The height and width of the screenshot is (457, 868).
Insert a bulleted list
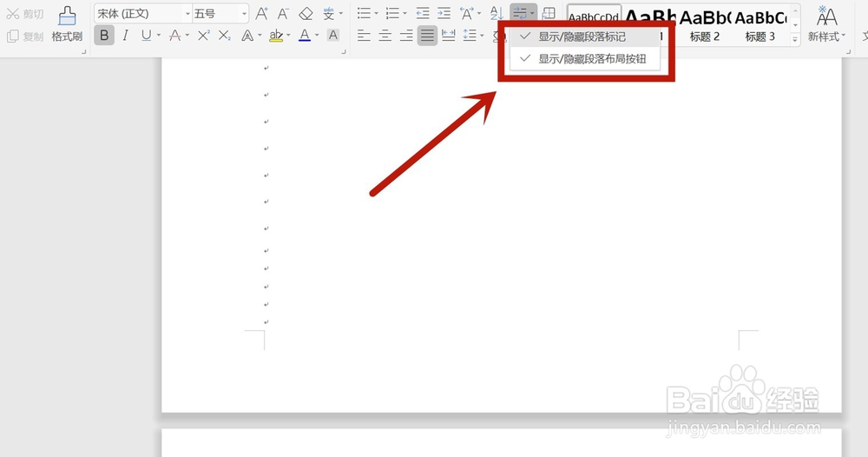364,13
